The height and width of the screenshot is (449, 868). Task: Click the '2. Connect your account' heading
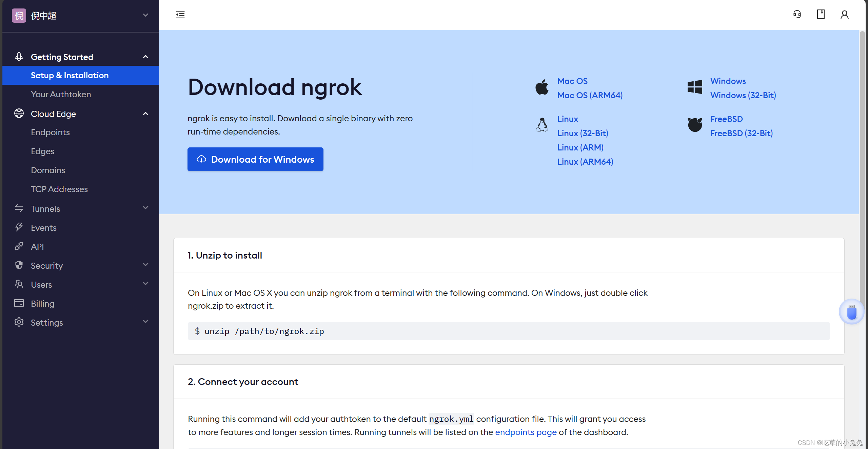(x=243, y=382)
